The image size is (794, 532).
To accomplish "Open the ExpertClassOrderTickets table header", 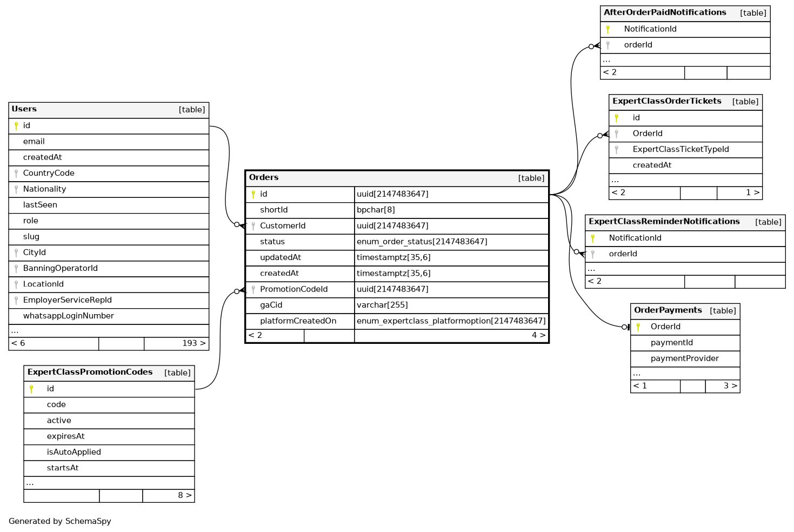I will 666,102.
